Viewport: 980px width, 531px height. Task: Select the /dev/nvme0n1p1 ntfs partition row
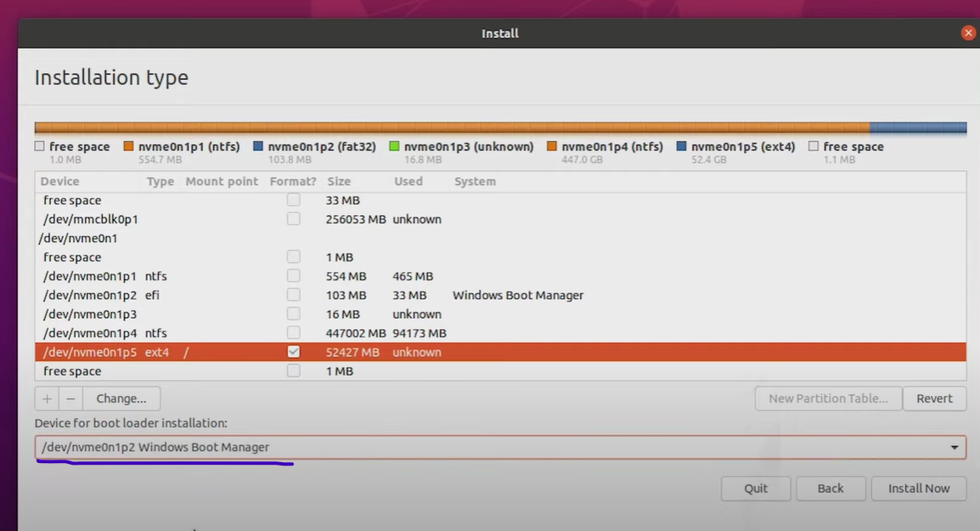(90, 276)
